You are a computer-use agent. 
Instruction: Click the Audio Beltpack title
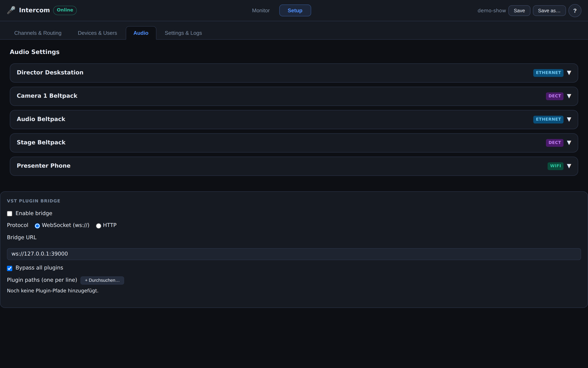pos(41,119)
